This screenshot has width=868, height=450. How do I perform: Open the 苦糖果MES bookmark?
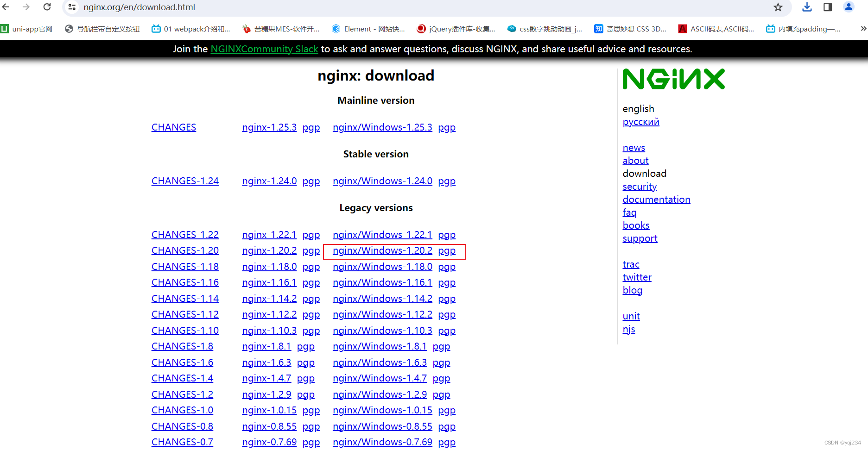pyautogui.click(x=281, y=29)
